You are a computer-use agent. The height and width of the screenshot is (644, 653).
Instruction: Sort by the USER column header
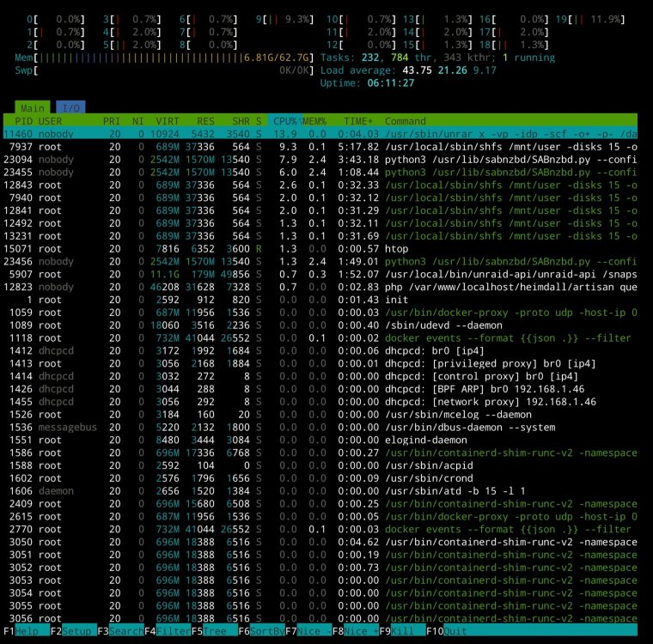tap(50, 121)
